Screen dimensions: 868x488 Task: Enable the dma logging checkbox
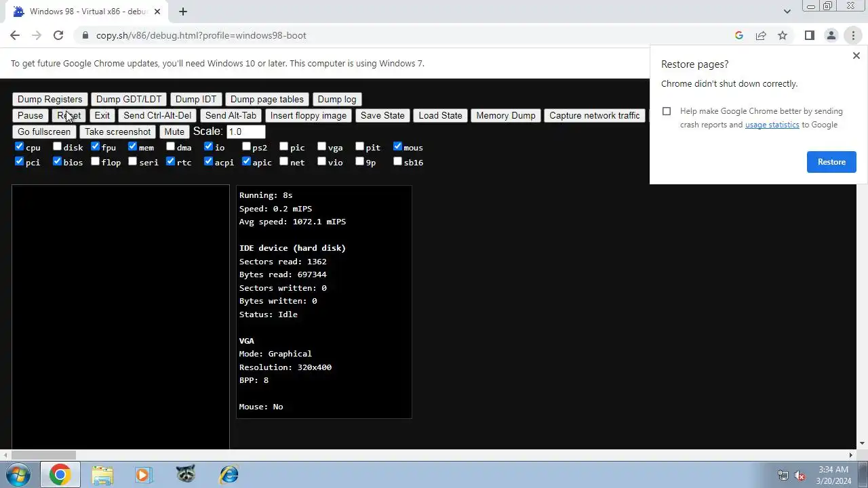click(x=171, y=146)
